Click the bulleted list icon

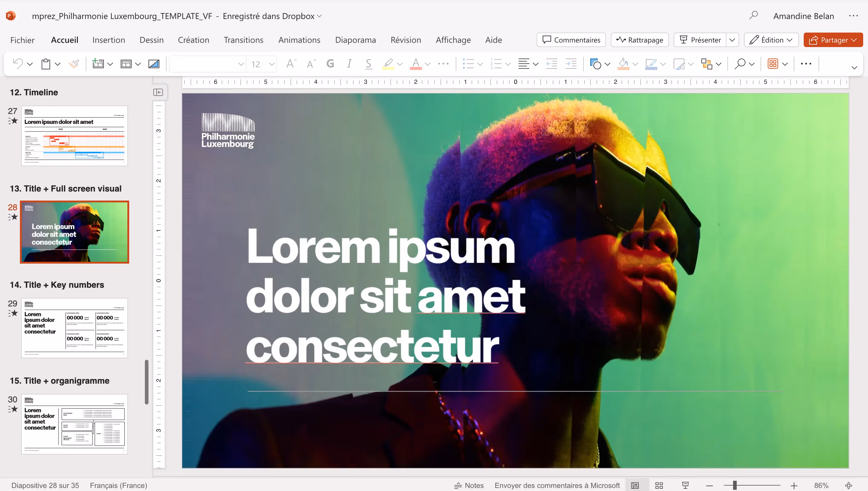(x=468, y=64)
